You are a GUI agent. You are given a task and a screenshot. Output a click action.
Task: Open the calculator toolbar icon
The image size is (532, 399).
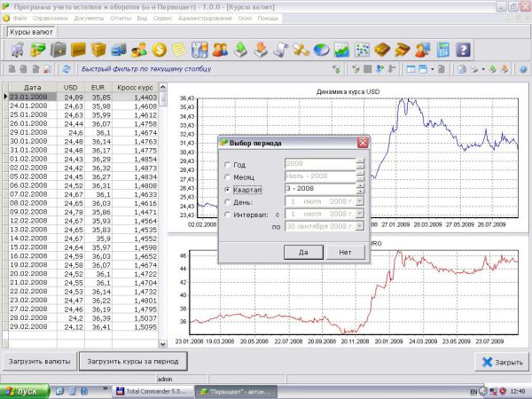coord(443,50)
